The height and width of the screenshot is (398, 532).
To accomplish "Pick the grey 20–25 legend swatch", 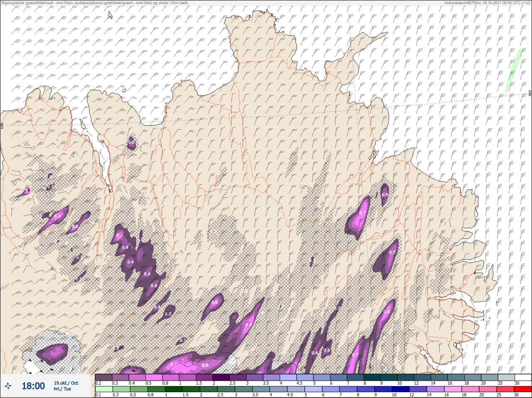I will click(489, 377).
